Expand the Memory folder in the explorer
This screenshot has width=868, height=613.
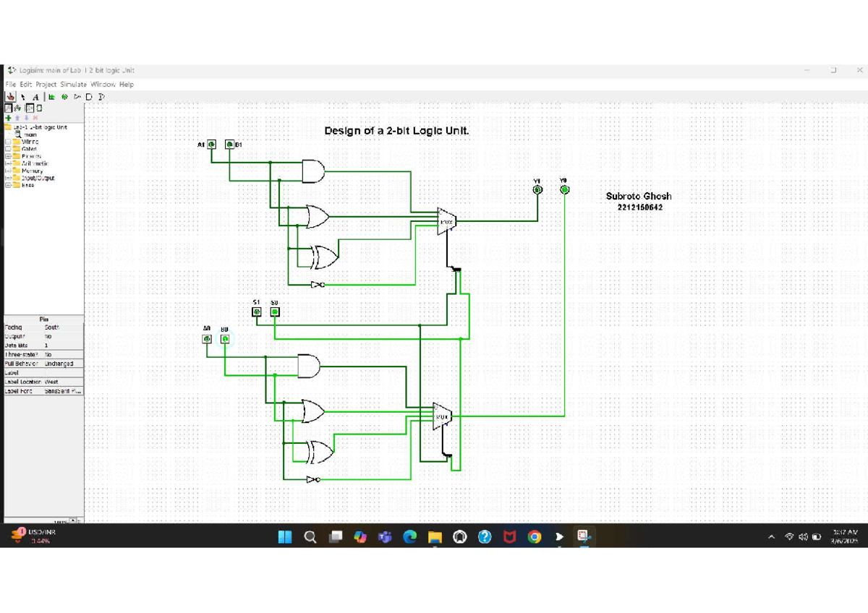[8, 171]
